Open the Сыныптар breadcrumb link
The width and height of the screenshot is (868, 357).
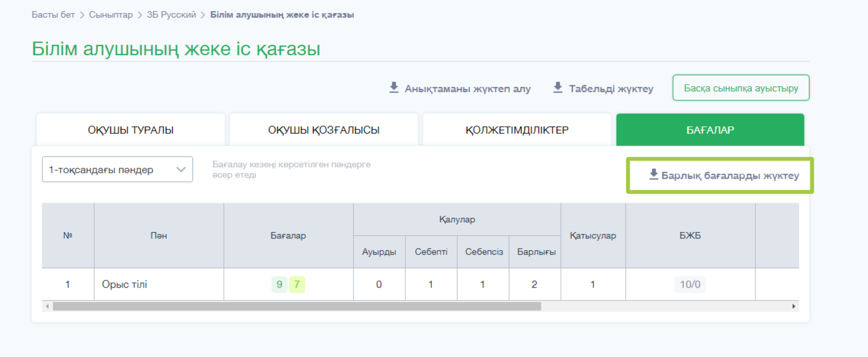pyautogui.click(x=112, y=14)
